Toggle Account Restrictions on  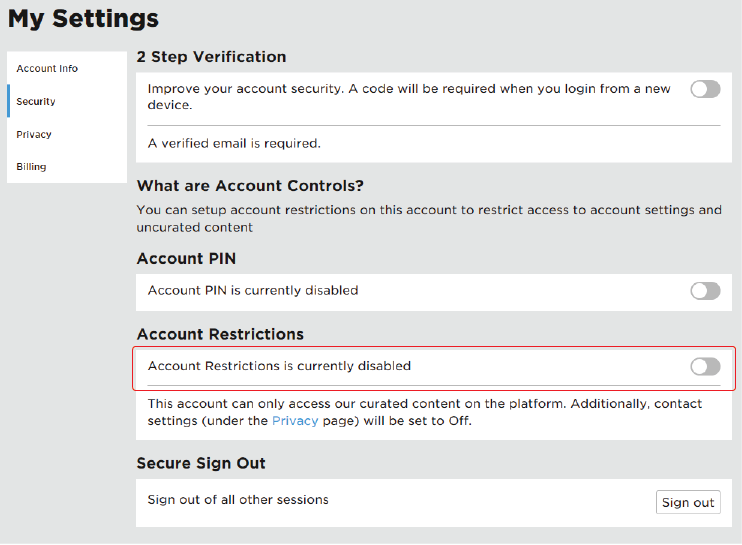[705, 367]
